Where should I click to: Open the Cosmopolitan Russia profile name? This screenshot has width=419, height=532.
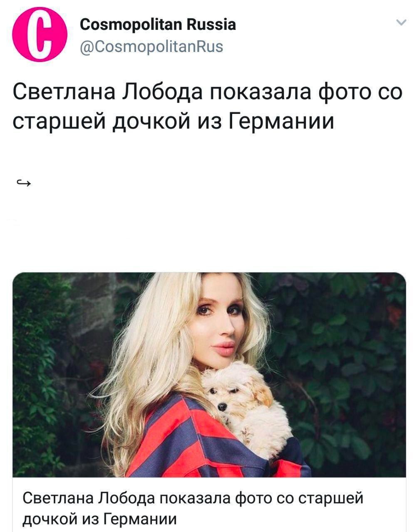[x=158, y=25]
